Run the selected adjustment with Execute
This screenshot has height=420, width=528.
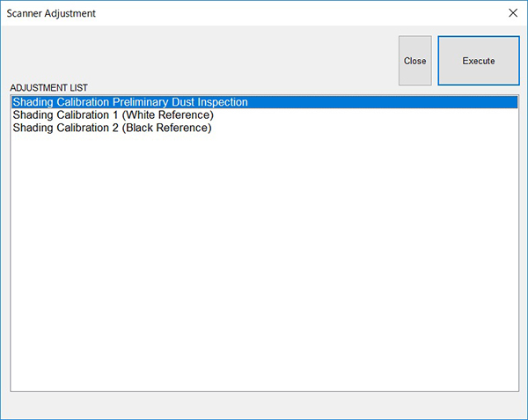tap(479, 61)
